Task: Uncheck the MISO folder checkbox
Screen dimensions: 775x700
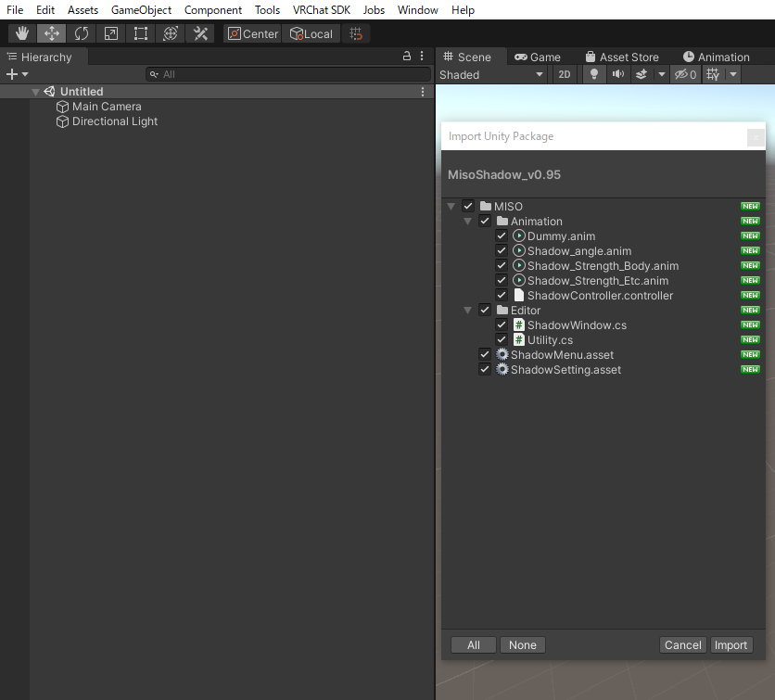Action: tap(468, 206)
